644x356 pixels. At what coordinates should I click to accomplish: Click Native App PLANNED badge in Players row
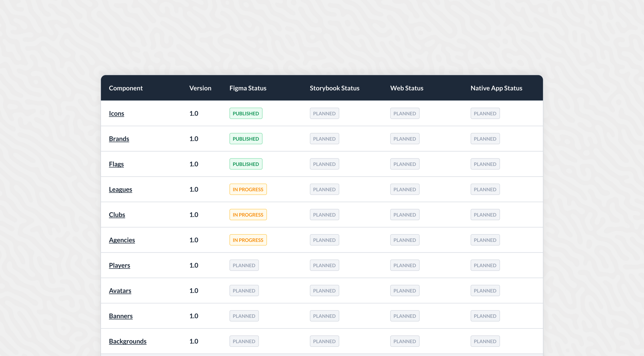[x=485, y=265]
